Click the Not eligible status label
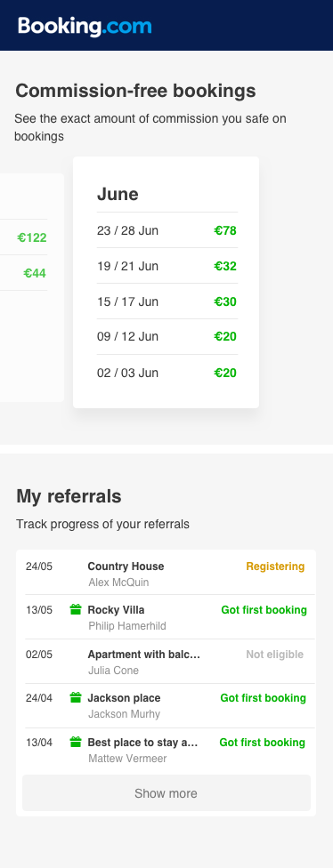This screenshot has height=868, width=333. pyautogui.click(x=275, y=655)
